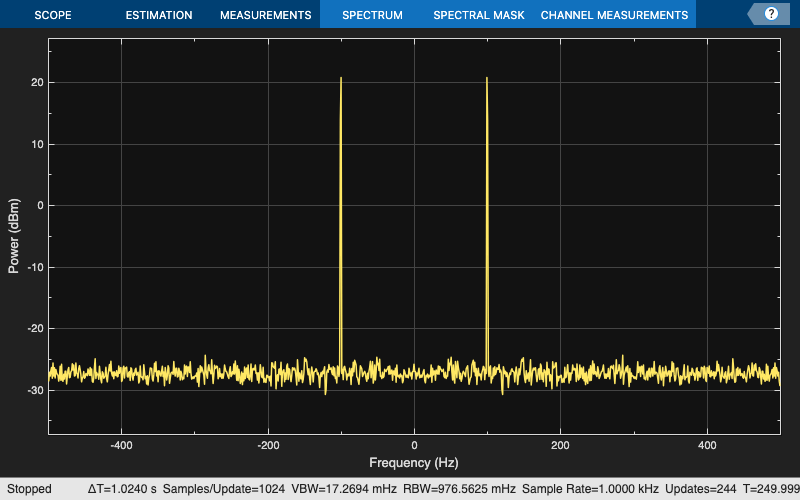Open the MEASUREMENTS tab
Screen dimensions: 800x500
pyautogui.click(x=265, y=15)
